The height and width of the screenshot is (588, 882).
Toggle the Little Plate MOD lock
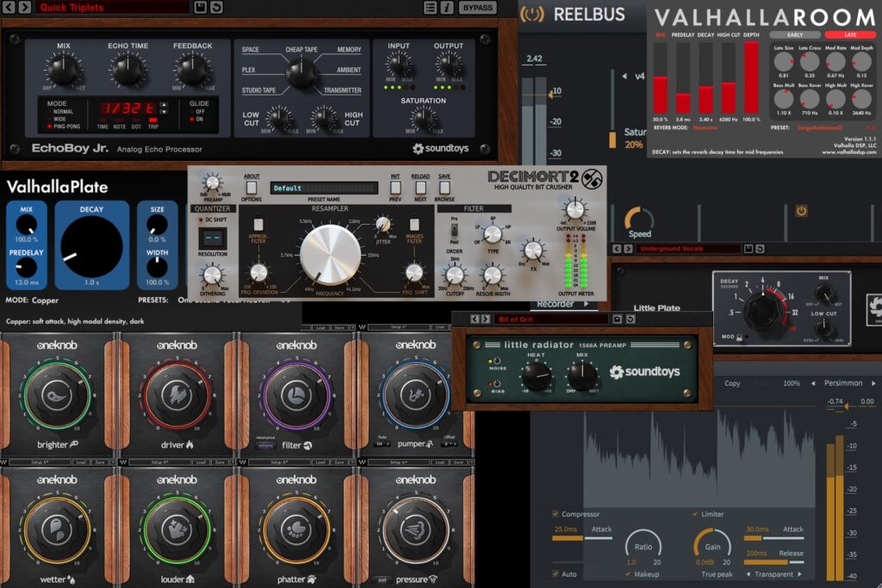(738, 337)
